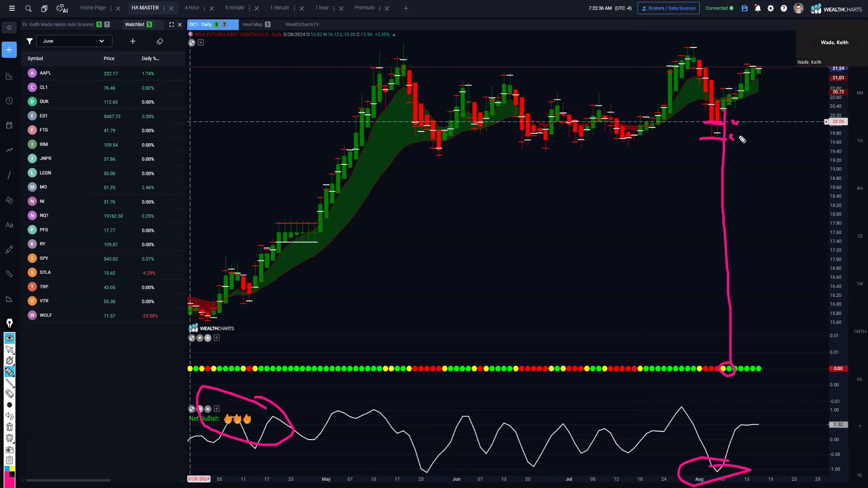Switch to the Heat Map tab
868x488 pixels.
click(252, 24)
